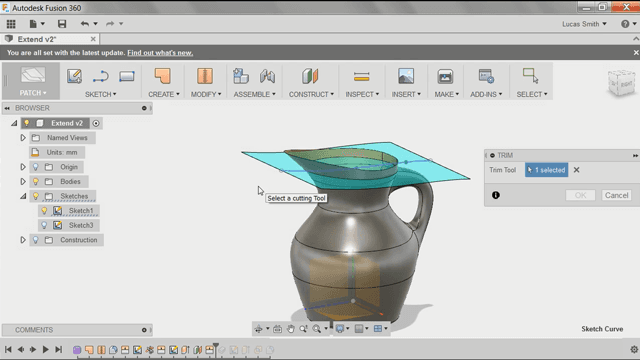The height and width of the screenshot is (360, 640).
Task: Toggle visibility bulb of Sketch1
Action: pyautogui.click(x=44, y=211)
